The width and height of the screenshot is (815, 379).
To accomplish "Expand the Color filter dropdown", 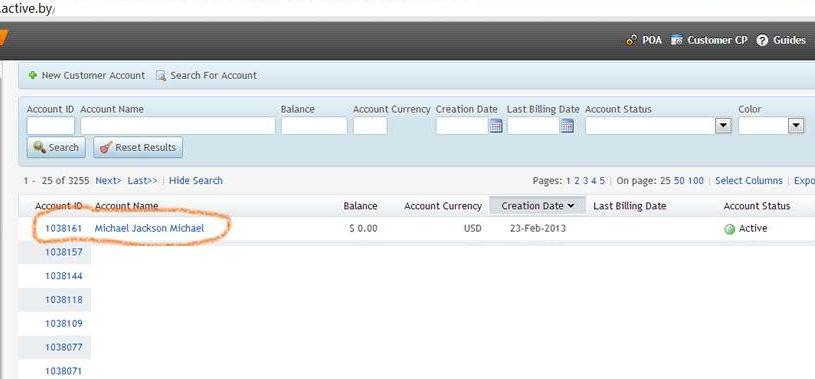I will 796,126.
